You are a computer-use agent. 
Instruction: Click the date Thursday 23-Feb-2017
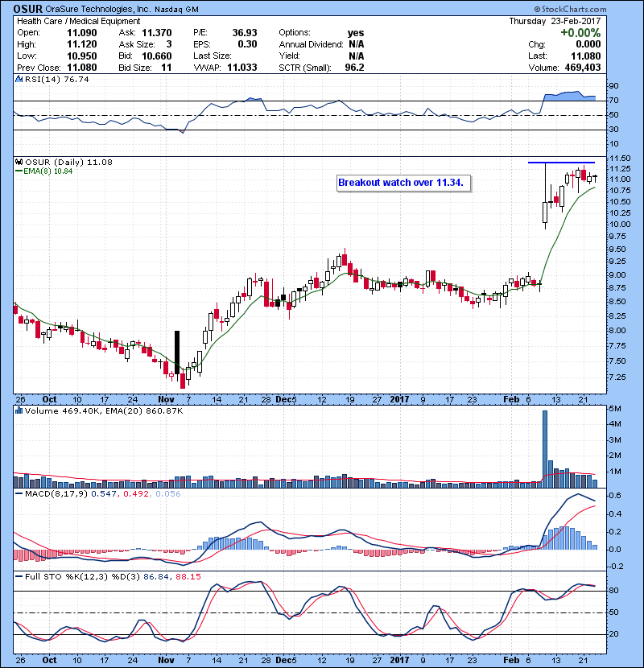click(555, 21)
